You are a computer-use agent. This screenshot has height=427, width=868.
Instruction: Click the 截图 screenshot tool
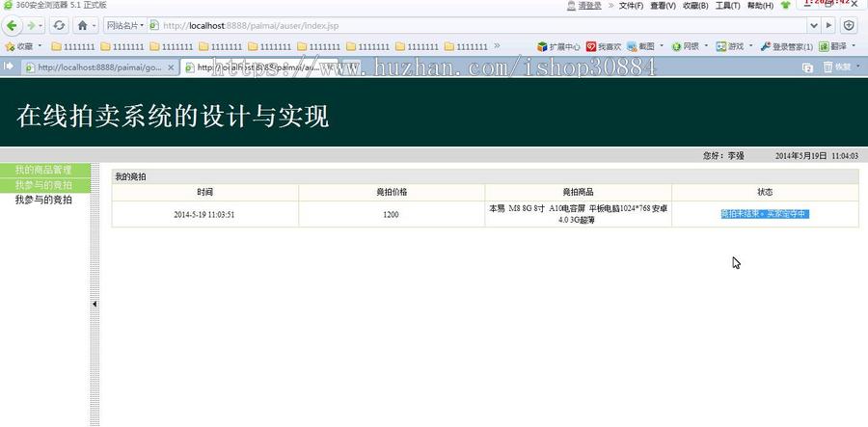tap(640, 46)
